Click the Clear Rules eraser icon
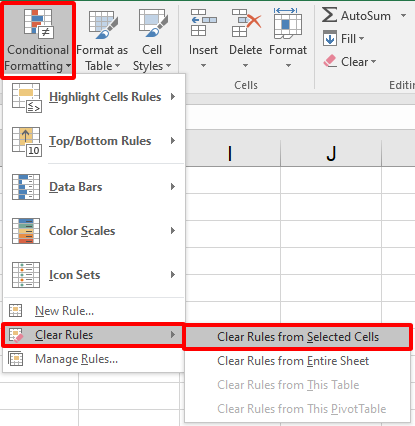The image size is (415, 426). coord(16,335)
